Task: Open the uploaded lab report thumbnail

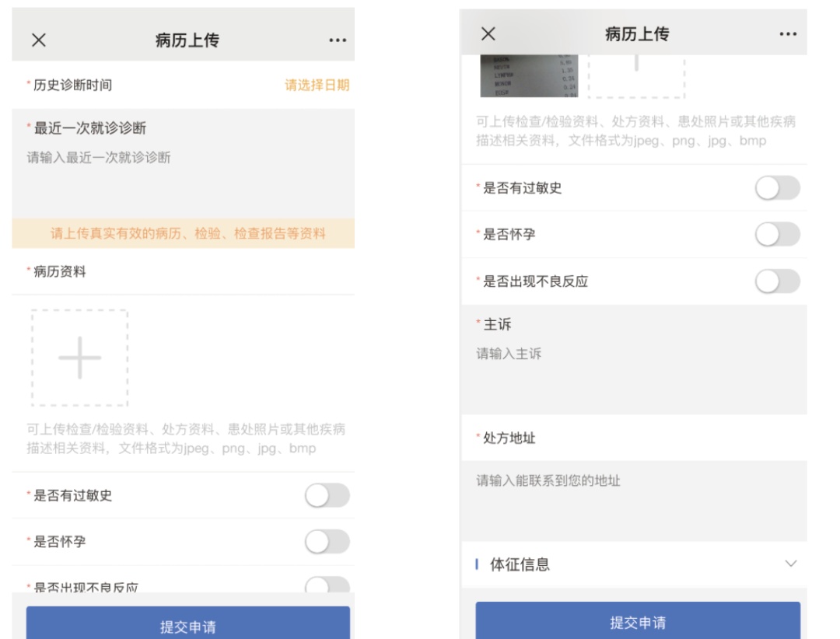Action: pyautogui.click(x=529, y=76)
